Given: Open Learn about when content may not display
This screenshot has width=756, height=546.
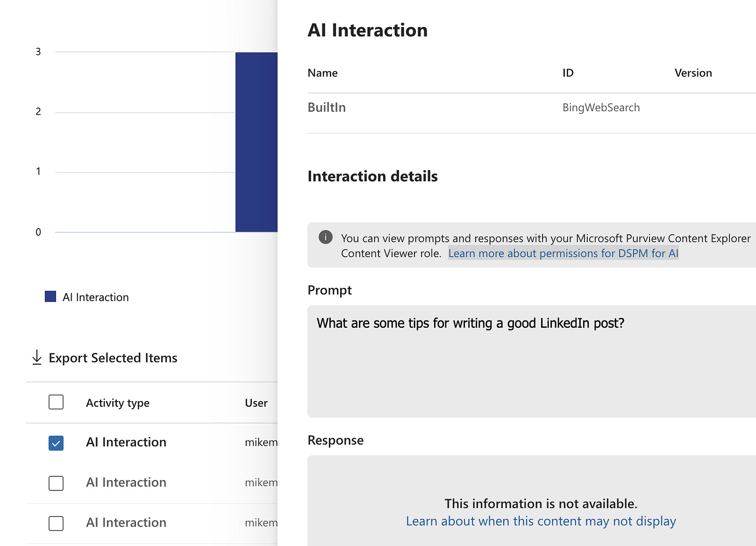Looking at the screenshot, I should (x=541, y=521).
